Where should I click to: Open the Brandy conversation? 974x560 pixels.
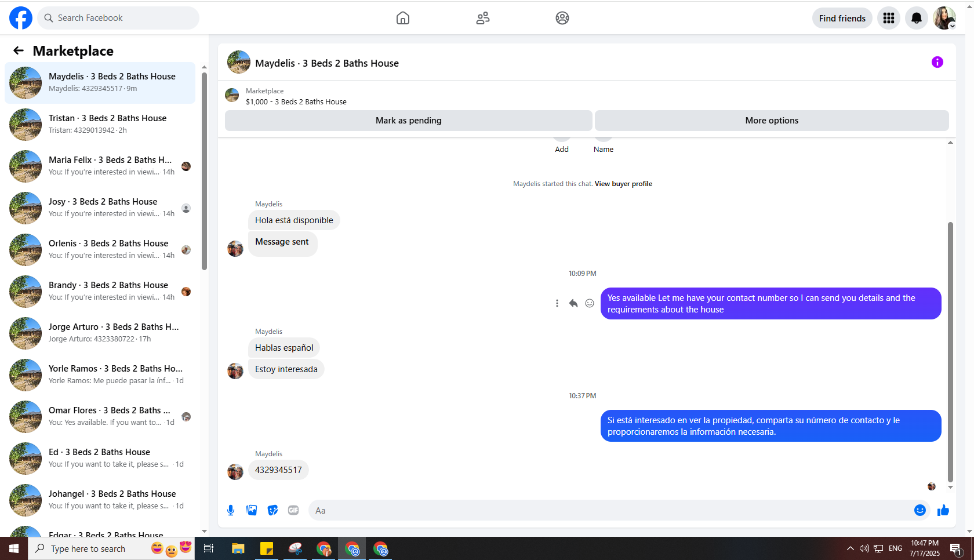tap(100, 292)
